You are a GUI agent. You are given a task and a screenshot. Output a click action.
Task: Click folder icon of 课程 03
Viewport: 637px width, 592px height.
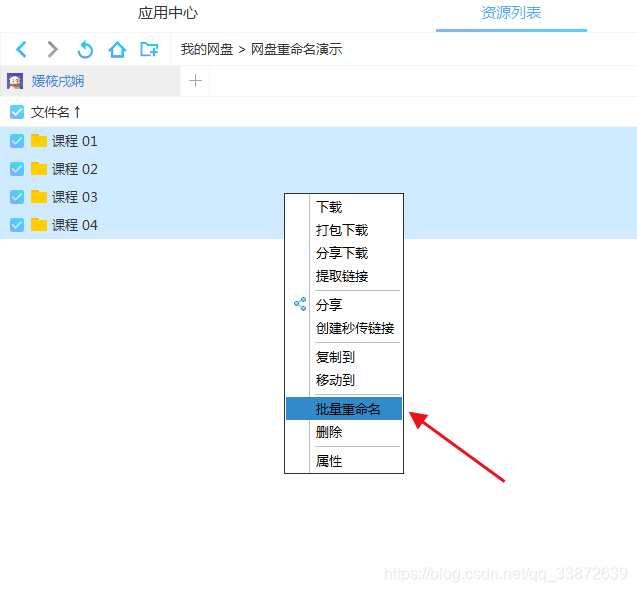click(x=39, y=196)
